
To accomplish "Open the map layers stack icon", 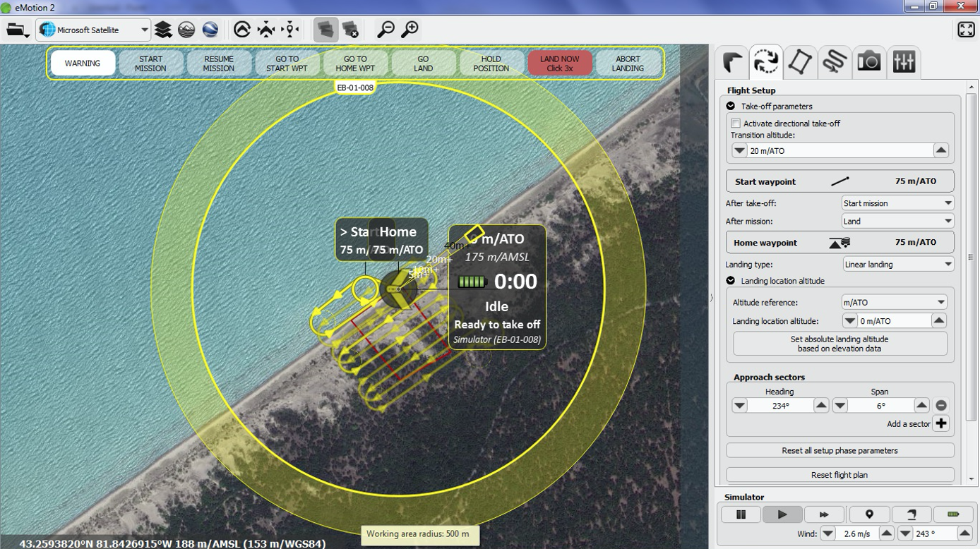I will click(x=163, y=30).
